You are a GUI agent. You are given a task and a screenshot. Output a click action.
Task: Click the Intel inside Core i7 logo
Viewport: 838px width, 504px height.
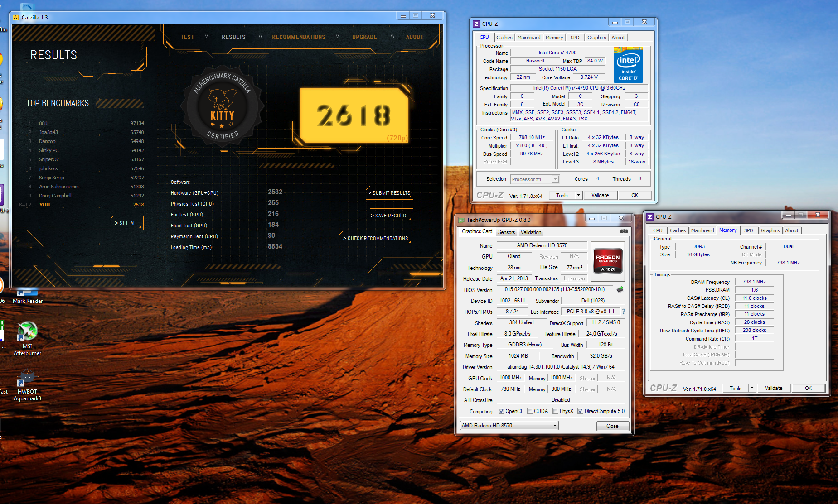tap(628, 65)
